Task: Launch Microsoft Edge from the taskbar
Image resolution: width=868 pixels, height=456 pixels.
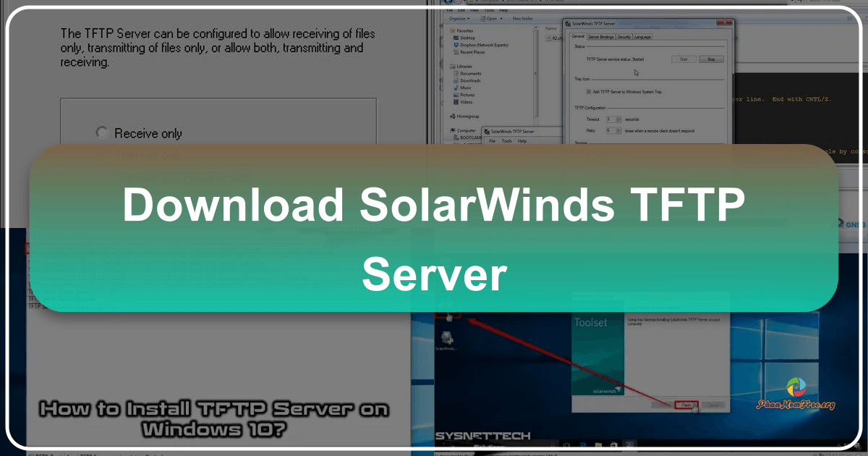Action: coord(583,444)
